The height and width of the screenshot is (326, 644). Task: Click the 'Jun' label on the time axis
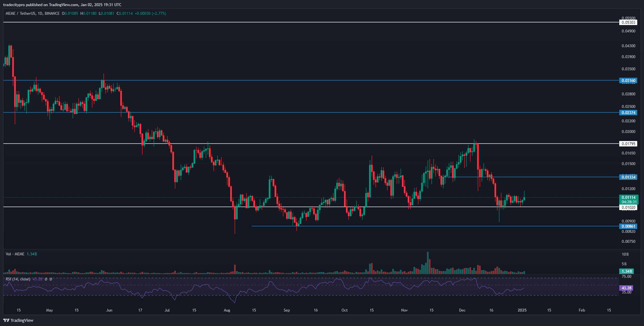109,310
